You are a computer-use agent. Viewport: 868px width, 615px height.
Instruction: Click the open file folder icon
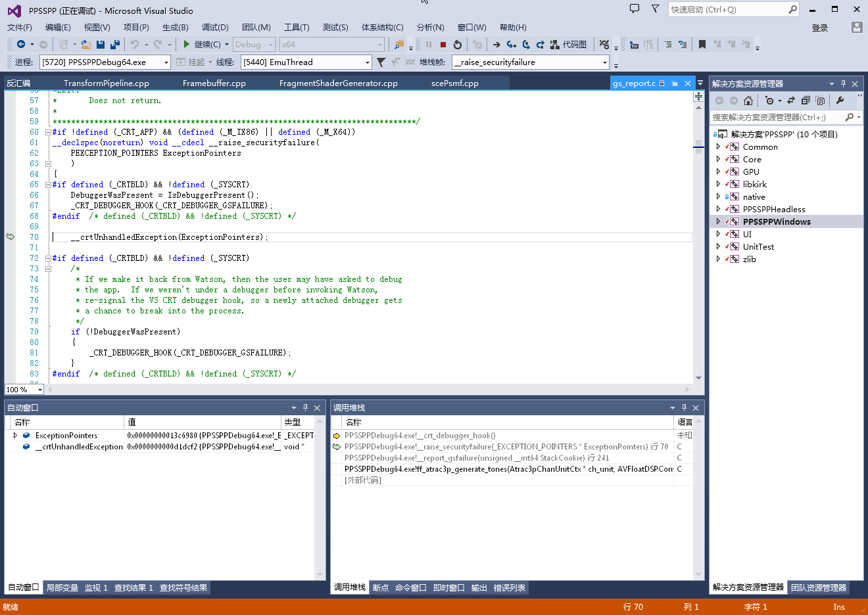point(86,44)
